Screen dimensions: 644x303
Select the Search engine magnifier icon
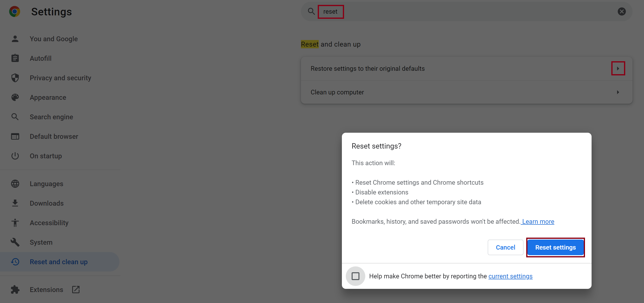point(15,117)
